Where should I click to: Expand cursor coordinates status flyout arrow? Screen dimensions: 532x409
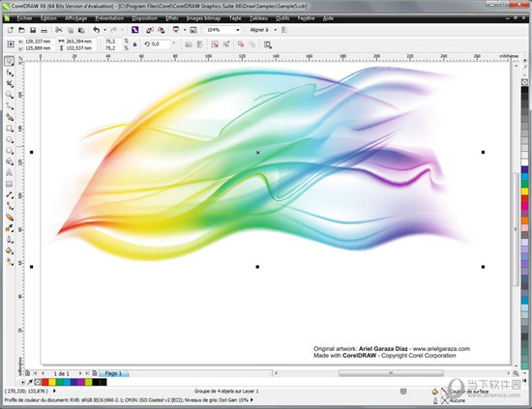tap(54, 391)
